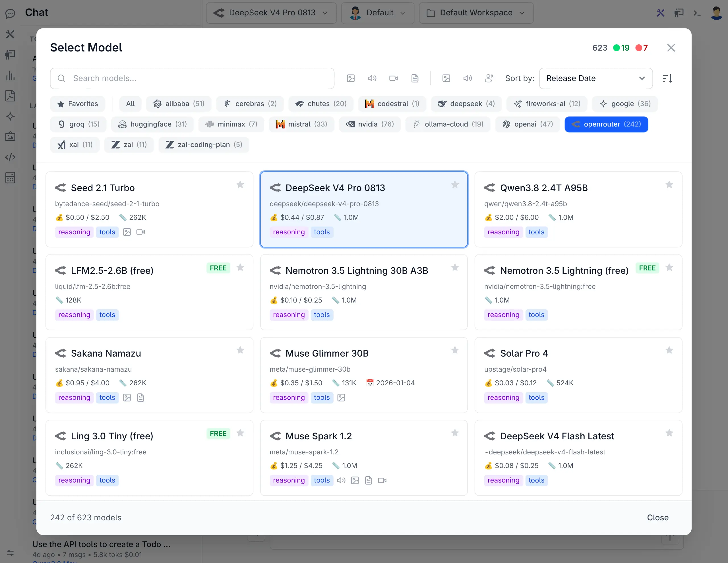The height and width of the screenshot is (563, 728).
Task: Select the Qwen3.8 2.4T A95B card
Action: [x=578, y=209]
